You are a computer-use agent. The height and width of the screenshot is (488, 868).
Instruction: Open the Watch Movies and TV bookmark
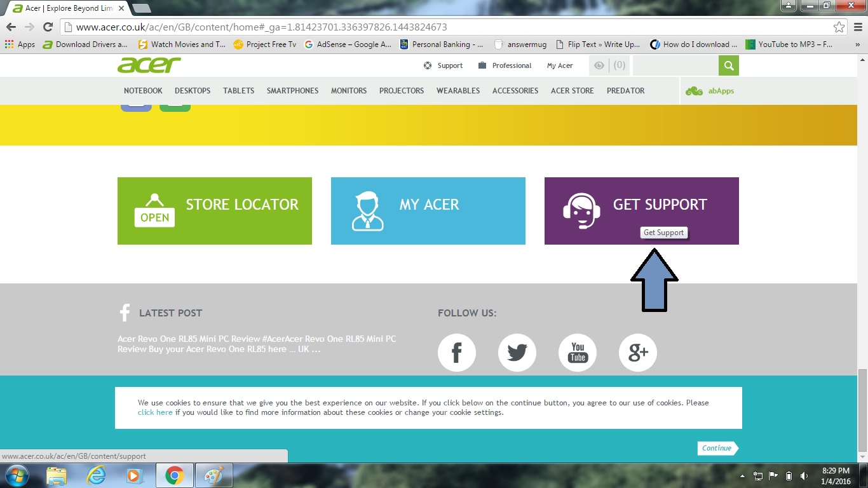point(182,44)
